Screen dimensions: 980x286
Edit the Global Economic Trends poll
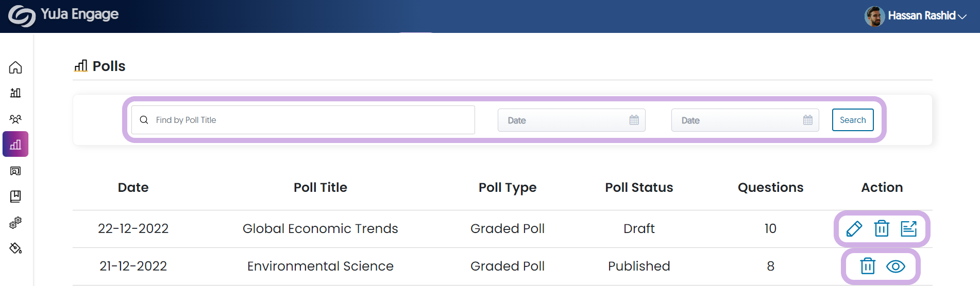coord(854,228)
